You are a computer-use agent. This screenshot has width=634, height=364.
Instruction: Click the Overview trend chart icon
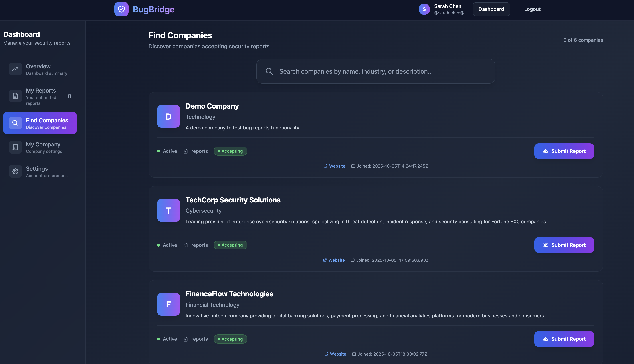[x=15, y=69]
